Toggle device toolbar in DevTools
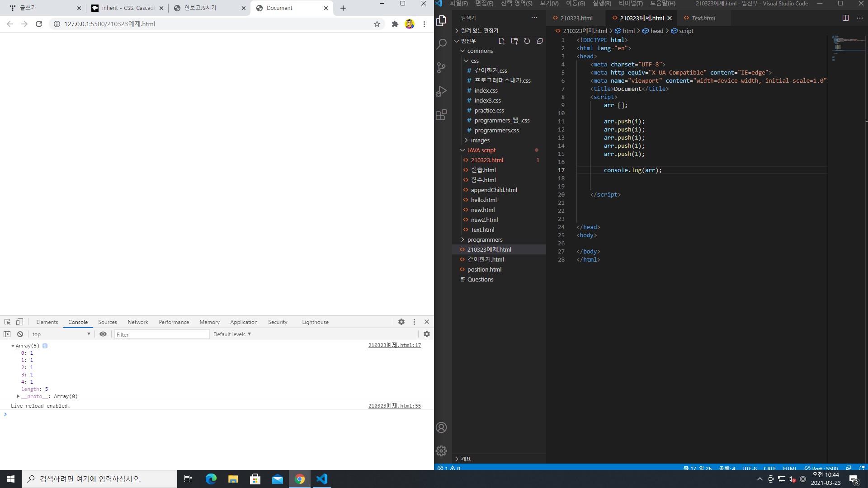 click(19, 322)
